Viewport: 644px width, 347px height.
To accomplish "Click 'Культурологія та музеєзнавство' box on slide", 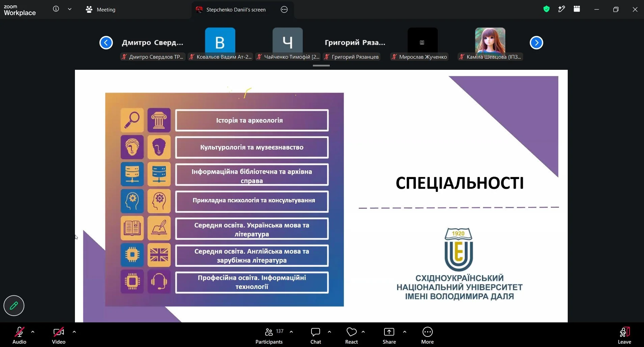I will (252, 147).
